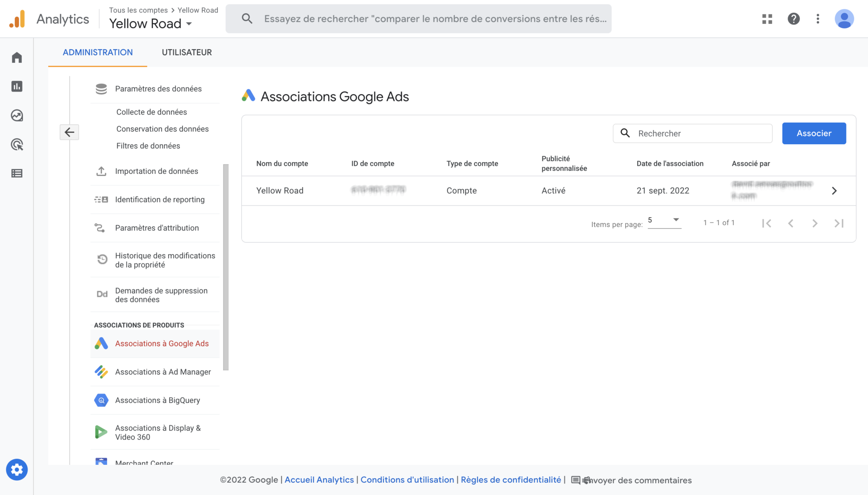Screen dimensions: 868x495
Task: Click the Rechercher input field
Action: [x=693, y=133]
